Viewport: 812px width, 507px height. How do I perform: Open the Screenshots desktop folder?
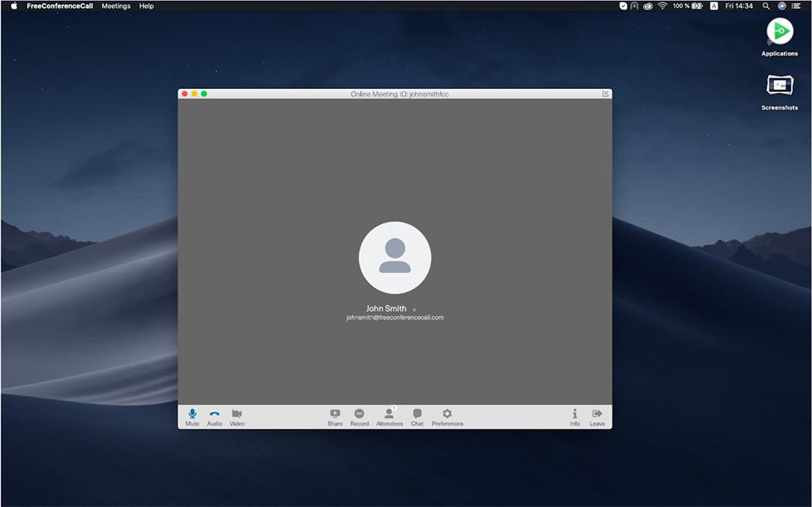click(x=779, y=87)
